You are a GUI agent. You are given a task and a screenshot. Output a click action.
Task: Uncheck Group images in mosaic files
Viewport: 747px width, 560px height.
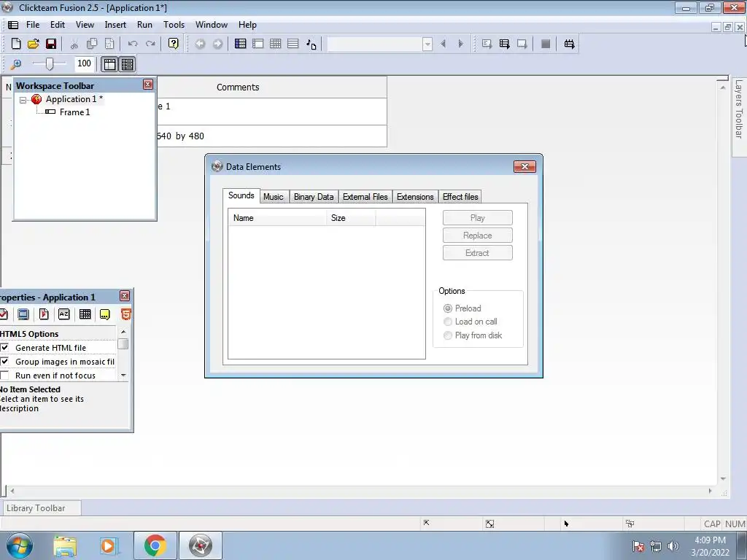pos(4,362)
